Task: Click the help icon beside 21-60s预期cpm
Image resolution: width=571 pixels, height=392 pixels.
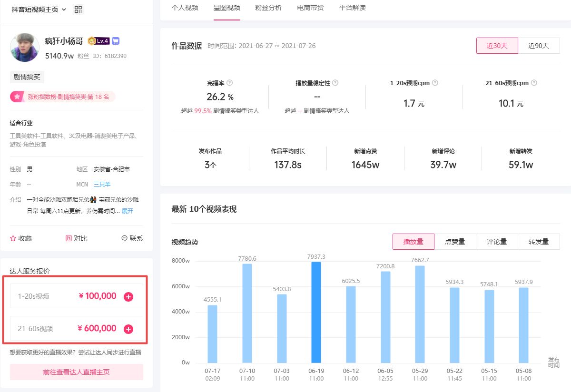Action: pyautogui.click(x=534, y=83)
